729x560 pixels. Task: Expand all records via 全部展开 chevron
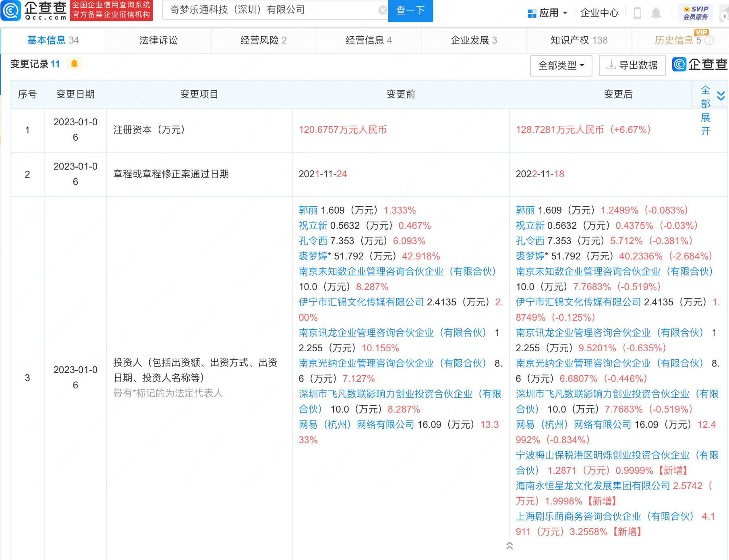pos(720,96)
